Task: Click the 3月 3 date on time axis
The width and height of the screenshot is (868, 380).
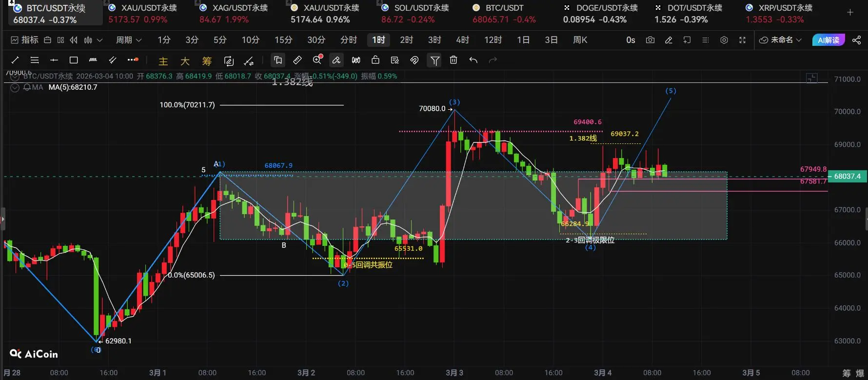Action: [454, 373]
